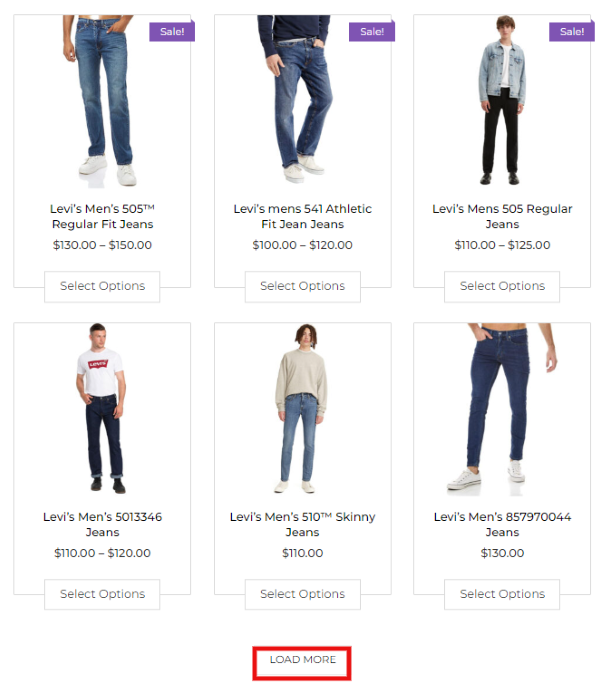View Levi's Men's 510™ Skinny Jeans image
This screenshot has height=693, width=603.
coord(302,409)
